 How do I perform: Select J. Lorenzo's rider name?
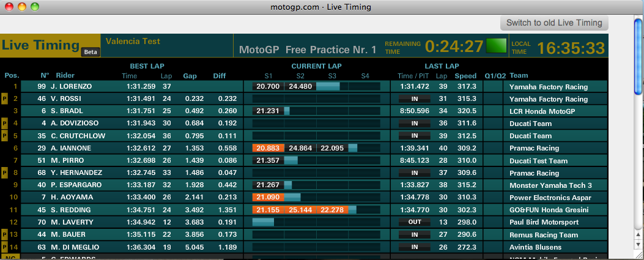(x=71, y=87)
